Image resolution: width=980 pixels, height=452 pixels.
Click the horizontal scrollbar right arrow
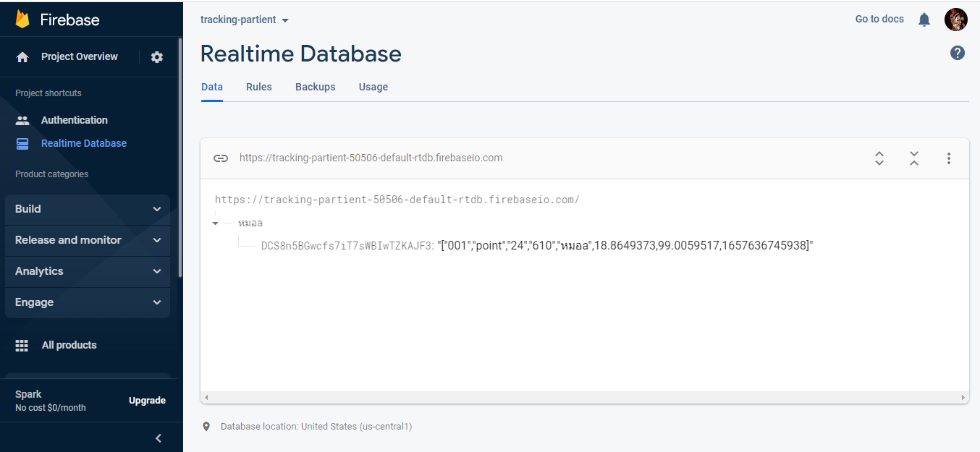coord(963,398)
